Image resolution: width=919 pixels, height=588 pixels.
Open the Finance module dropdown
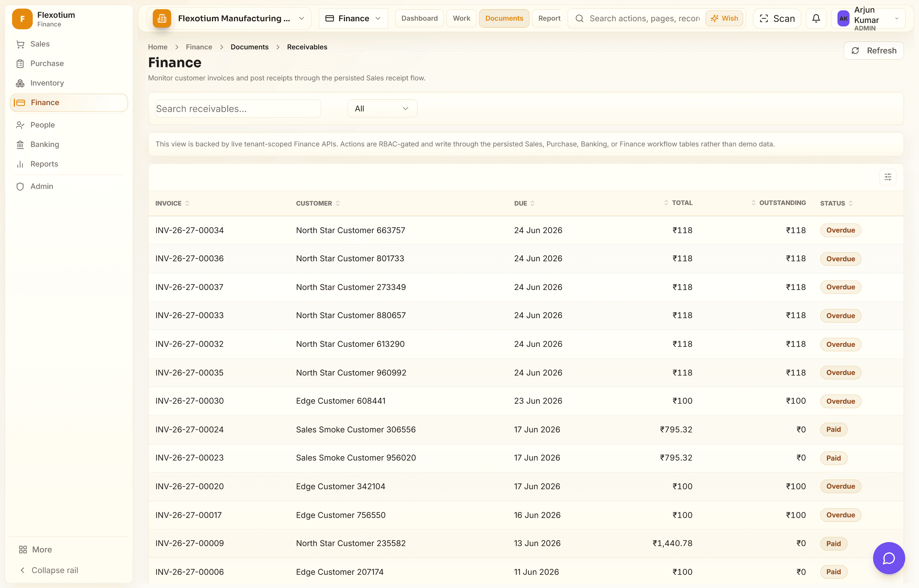(353, 18)
